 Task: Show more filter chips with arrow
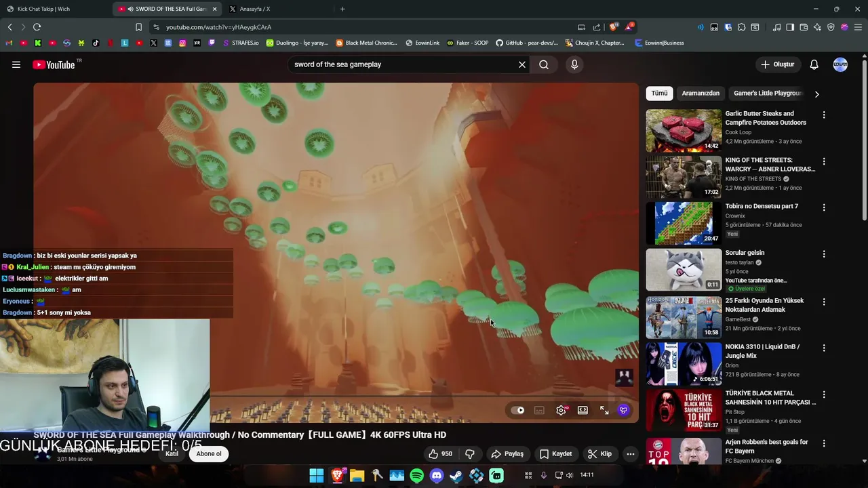[816, 94]
